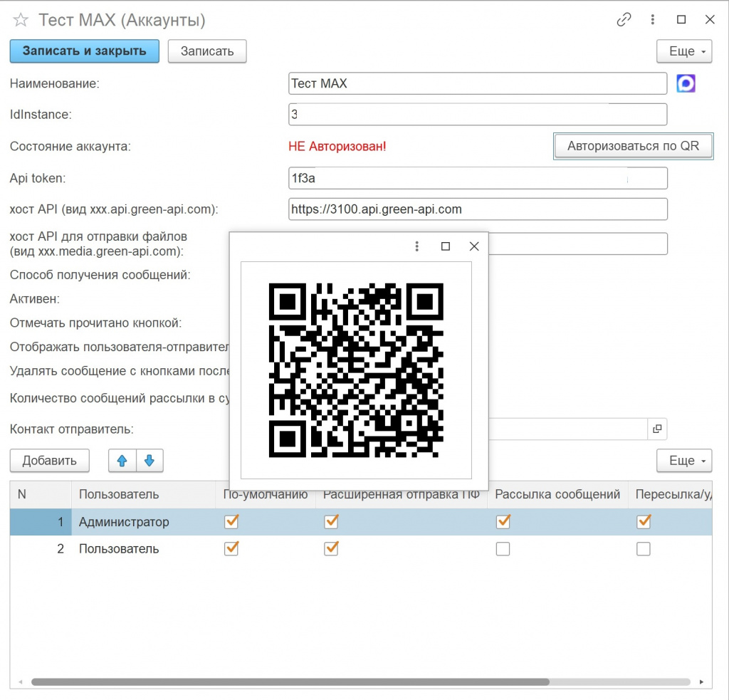The height and width of the screenshot is (700, 729).
Task: Add form to favorites with star icon
Action: click(21, 20)
